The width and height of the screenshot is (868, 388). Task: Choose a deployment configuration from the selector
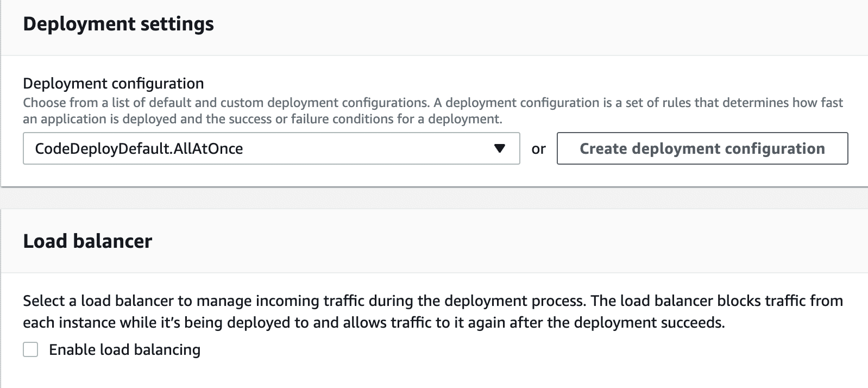coord(272,148)
